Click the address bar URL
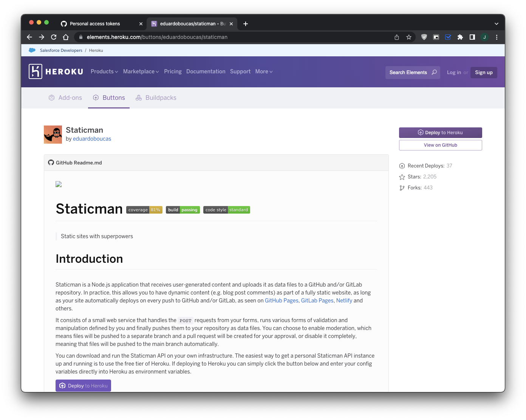Screen dimensions: 526x420 point(157,37)
